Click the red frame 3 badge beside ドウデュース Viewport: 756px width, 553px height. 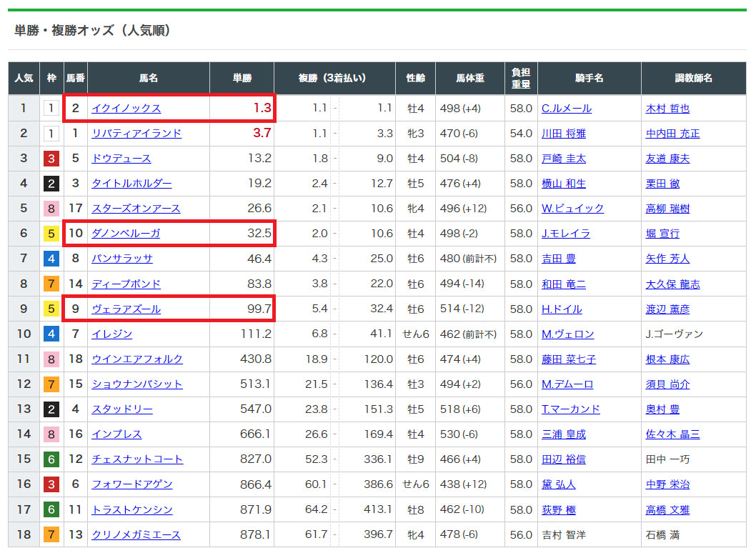click(51, 159)
